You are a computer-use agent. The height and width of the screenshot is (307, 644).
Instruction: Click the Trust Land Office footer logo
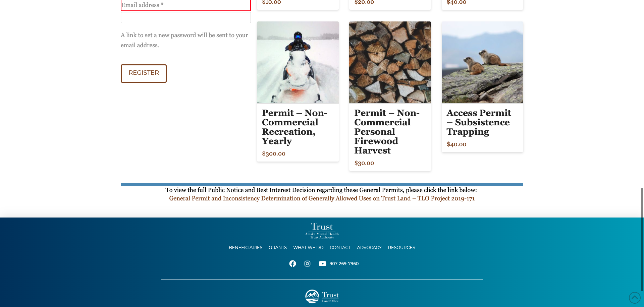point(322,296)
